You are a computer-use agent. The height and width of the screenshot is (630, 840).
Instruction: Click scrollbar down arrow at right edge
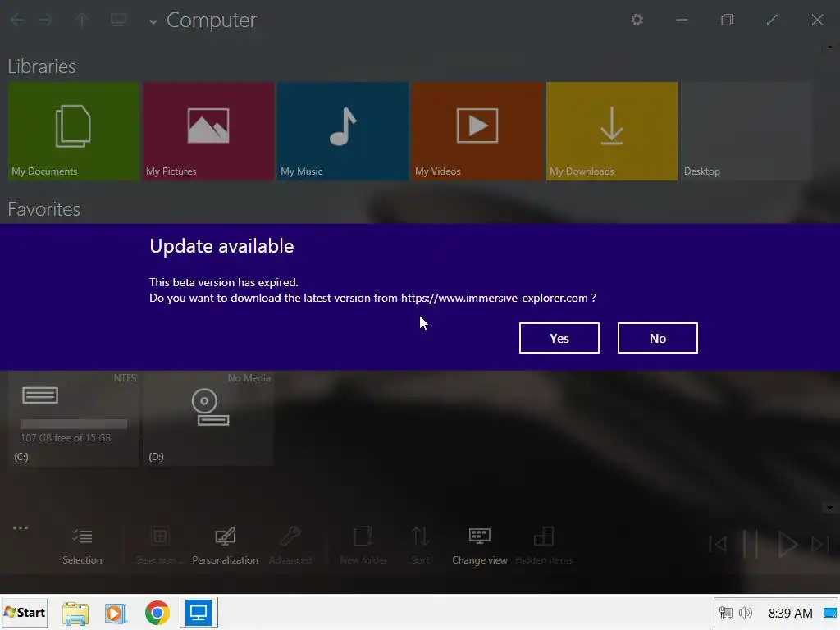(830, 507)
